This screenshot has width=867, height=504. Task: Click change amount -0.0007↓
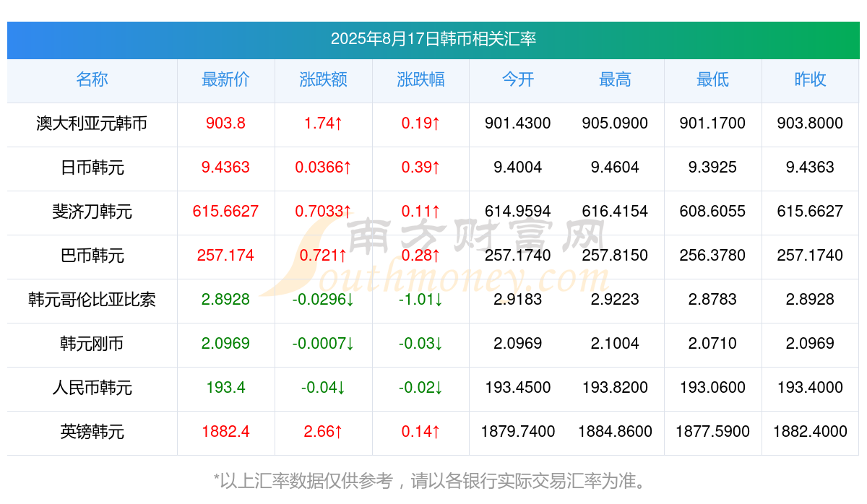click(x=323, y=344)
